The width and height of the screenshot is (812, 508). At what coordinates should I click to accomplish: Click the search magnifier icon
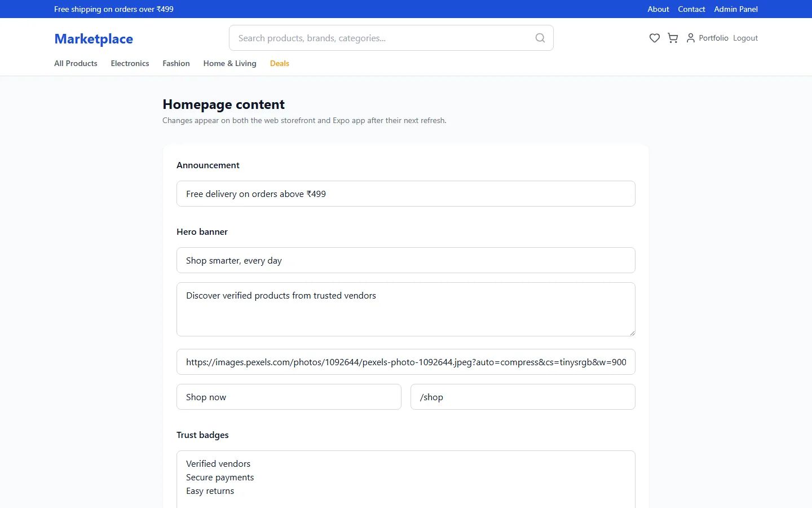(540, 38)
